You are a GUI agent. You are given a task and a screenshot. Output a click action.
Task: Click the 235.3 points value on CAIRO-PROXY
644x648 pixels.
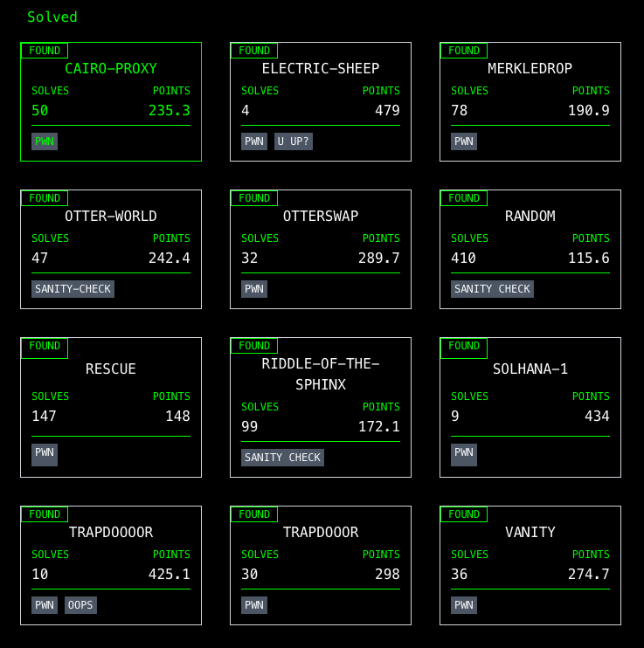point(170,110)
